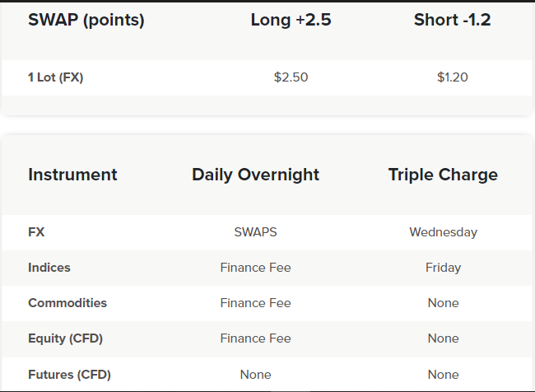Click Finance Fee in Commodities row
535x392 pixels.
(255, 303)
